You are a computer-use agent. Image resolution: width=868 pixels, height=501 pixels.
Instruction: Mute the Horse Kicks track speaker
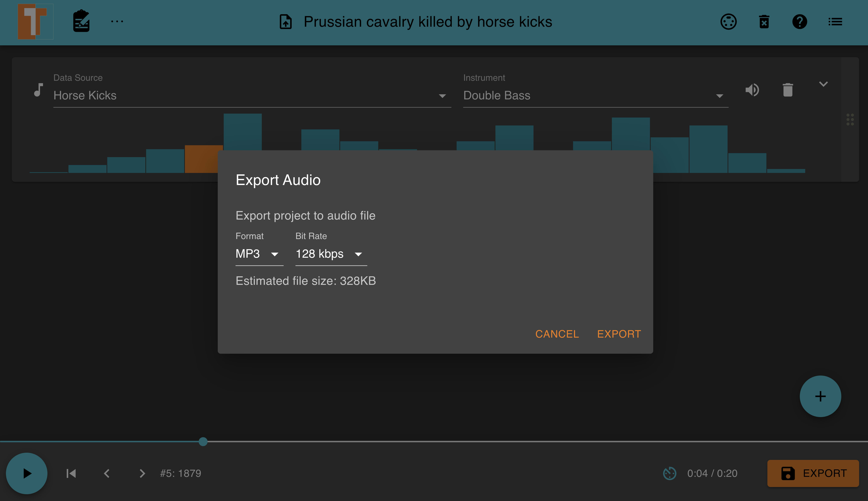click(x=752, y=90)
